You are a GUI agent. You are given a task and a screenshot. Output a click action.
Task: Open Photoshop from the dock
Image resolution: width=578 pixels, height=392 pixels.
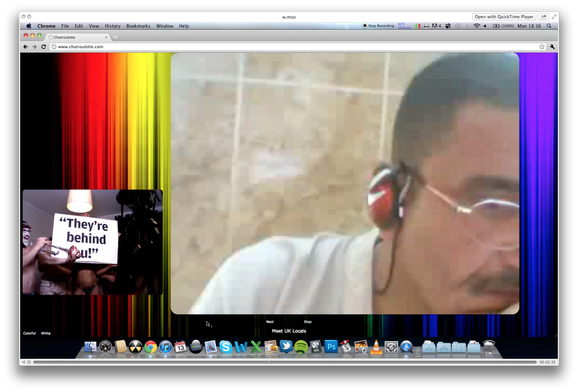[331, 347]
